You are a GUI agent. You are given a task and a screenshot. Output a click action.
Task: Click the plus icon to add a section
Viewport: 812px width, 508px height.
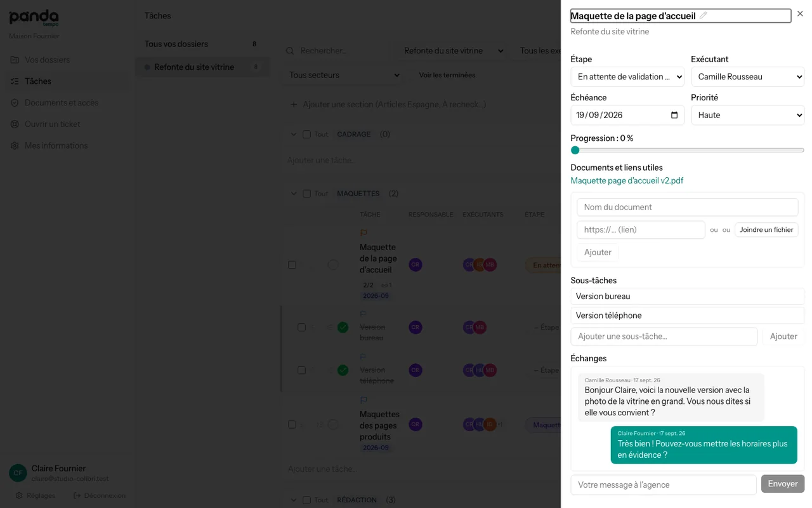294,104
